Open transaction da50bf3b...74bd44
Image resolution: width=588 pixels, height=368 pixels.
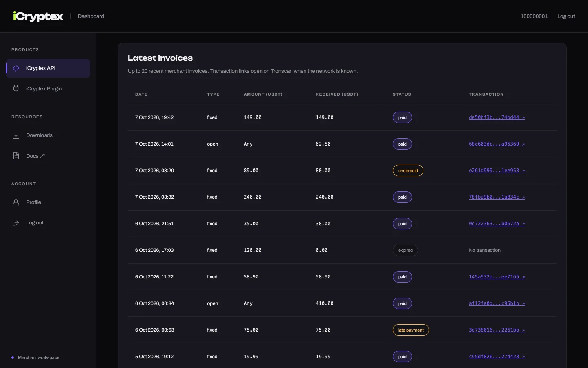[x=497, y=117]
